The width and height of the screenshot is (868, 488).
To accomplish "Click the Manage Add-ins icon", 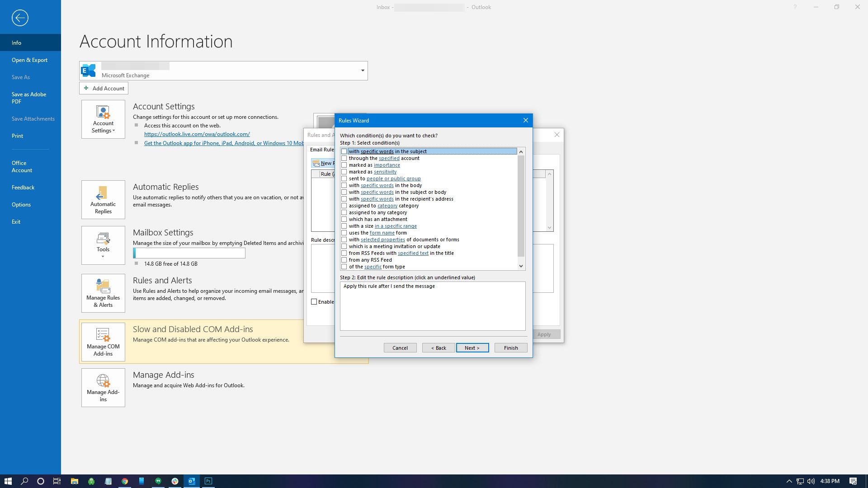I will click(103, 386).
